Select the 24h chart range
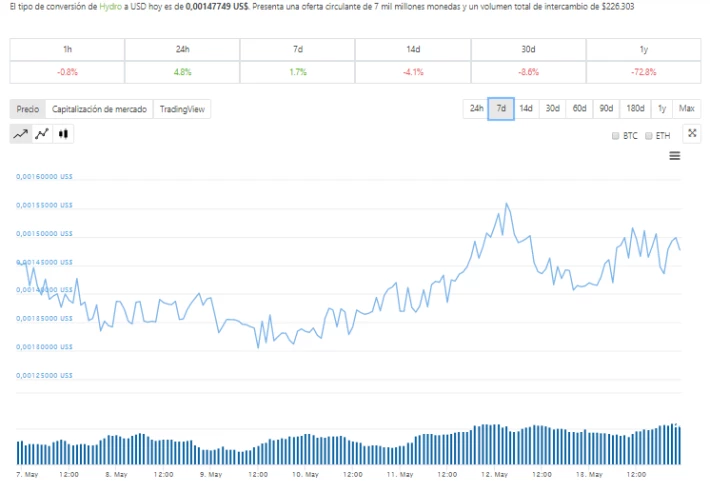 click(x=476, y=109)
